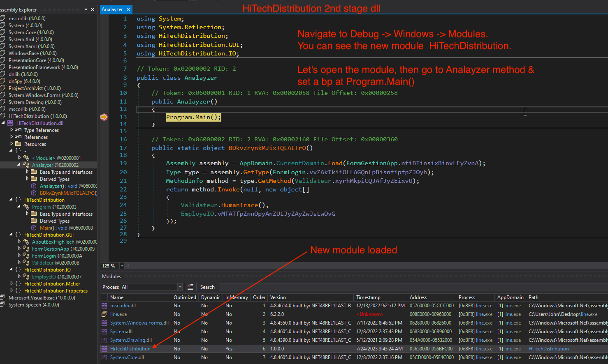Select System.Speech (4.0.0.0) assembly
608x364 pixels.
pos(34,305)
